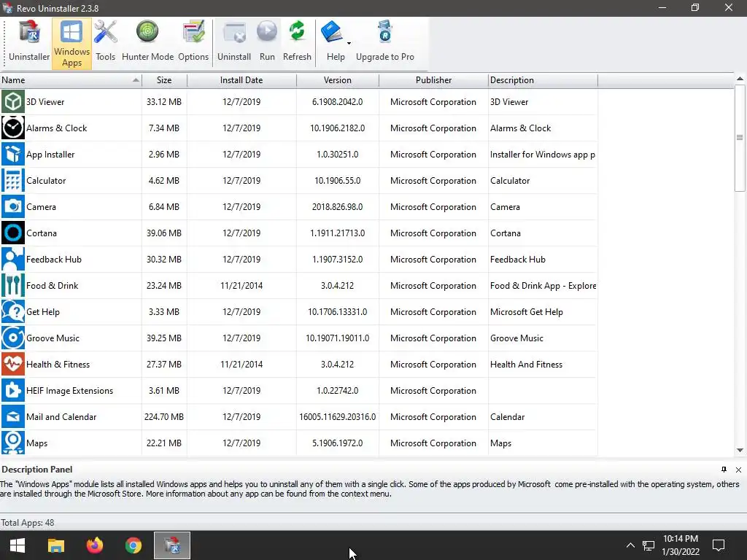This screenshot has width=747, height=560.
Task: Show hidden system tray icons
Action: [x=630, y=545]
